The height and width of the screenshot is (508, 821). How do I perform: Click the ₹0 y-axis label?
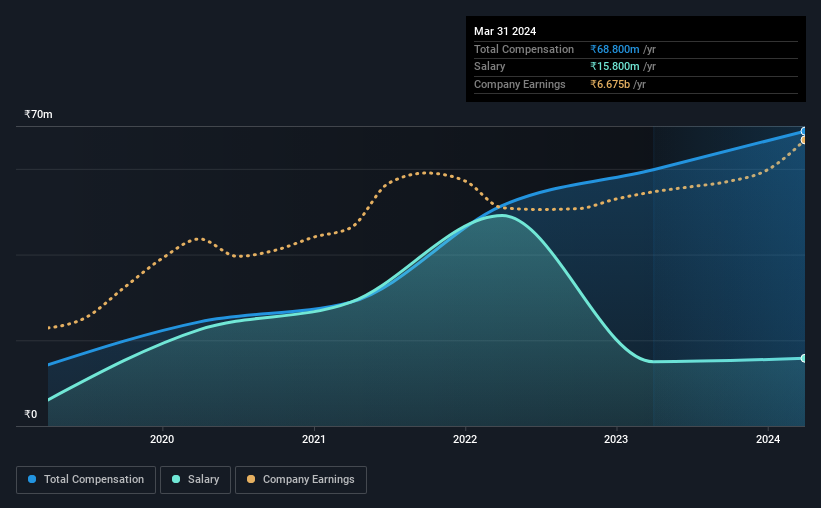(30, 414)
